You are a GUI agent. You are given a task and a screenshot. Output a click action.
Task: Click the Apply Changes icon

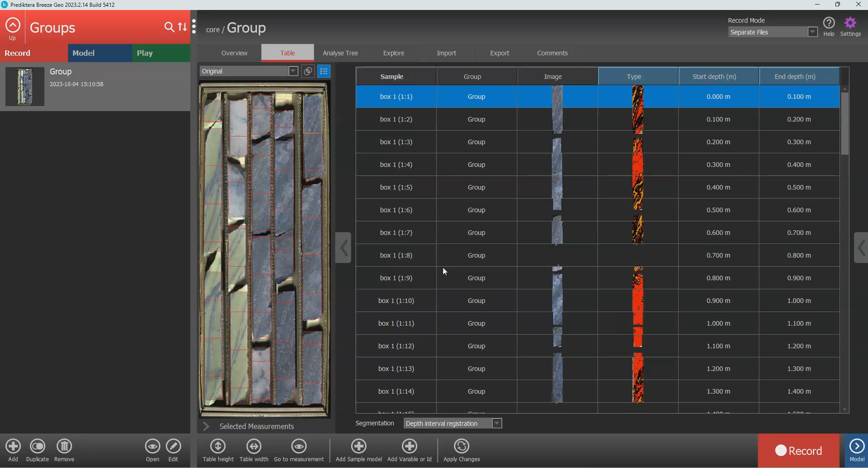click(461, 447)
